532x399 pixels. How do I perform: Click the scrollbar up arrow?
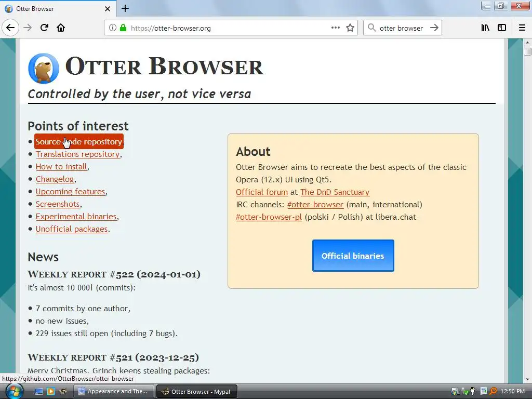(x=527, y=43)
